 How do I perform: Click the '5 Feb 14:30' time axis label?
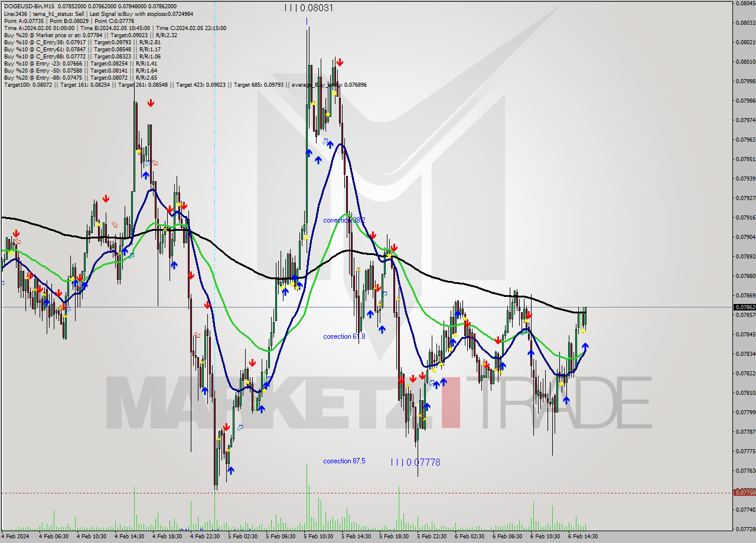(x=356, y=537)
